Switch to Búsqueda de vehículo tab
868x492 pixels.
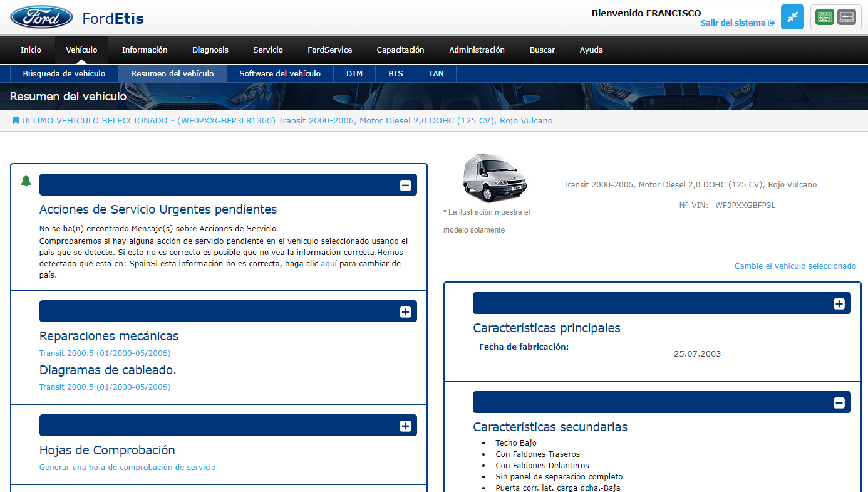click(64, 73)
